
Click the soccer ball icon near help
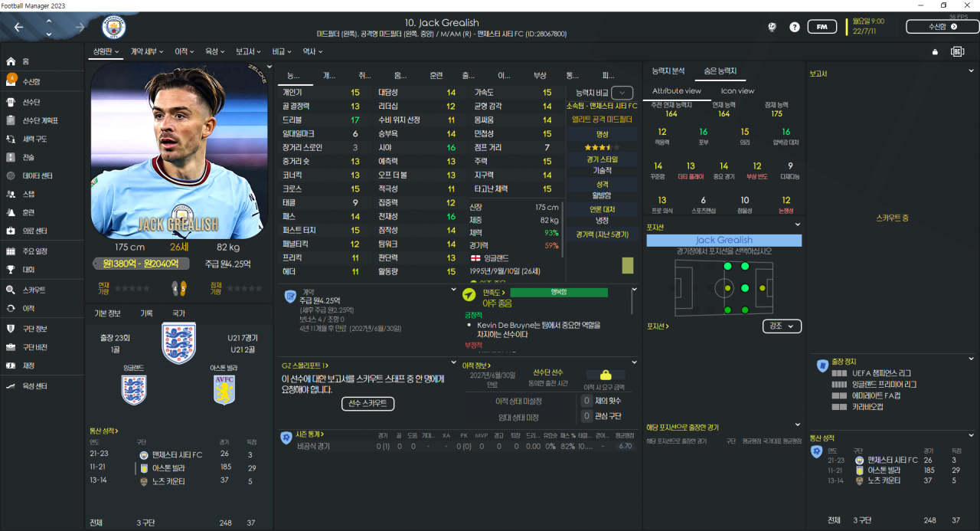(x=773, y=27)
